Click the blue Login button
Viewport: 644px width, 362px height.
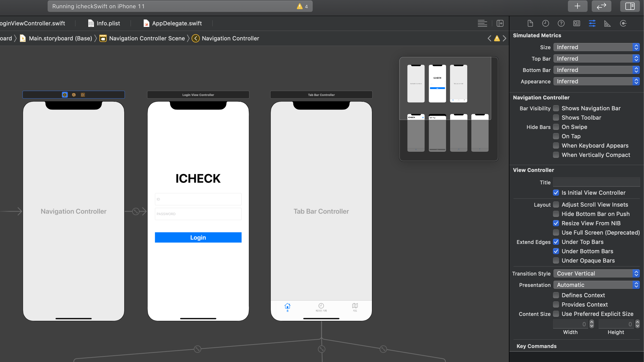pos(198,237)
